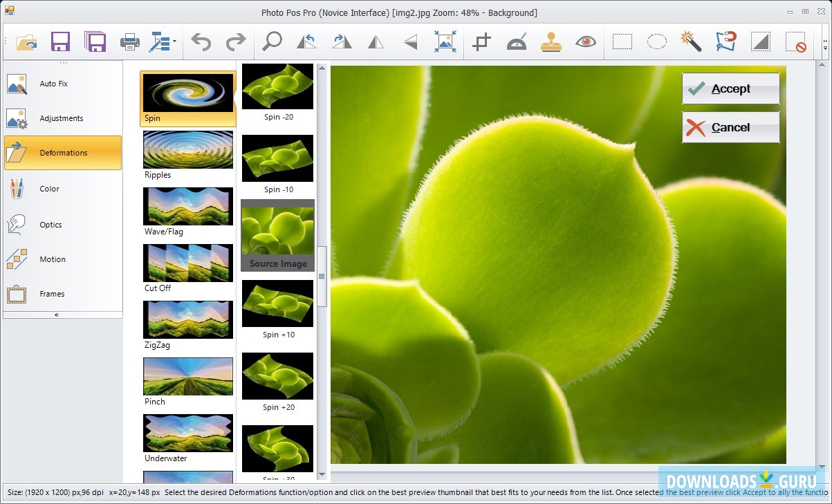Viewport: 832px width, 504px height.
Task: Select the Ripples deformation thumbnail
Action: coord(188,151)
